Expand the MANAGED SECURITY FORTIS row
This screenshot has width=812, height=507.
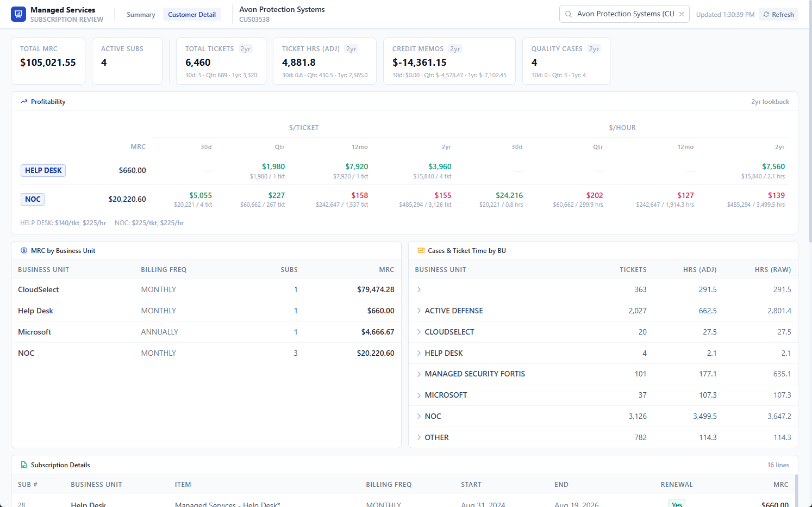tap(419, 374)
